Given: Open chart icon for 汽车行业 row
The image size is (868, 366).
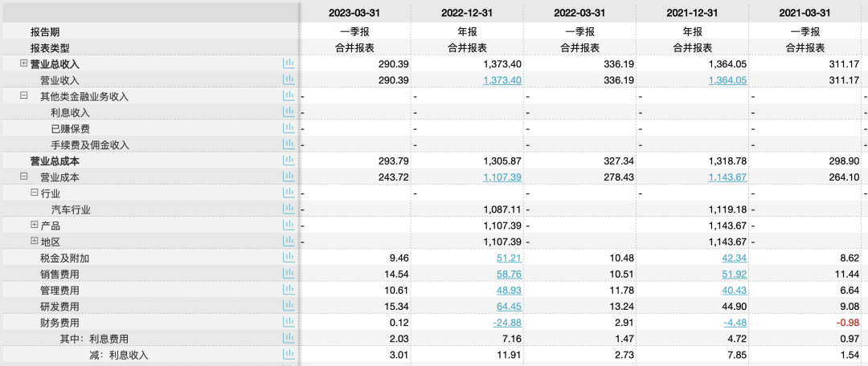Looking at the screenshot, I should click(289, 209).
